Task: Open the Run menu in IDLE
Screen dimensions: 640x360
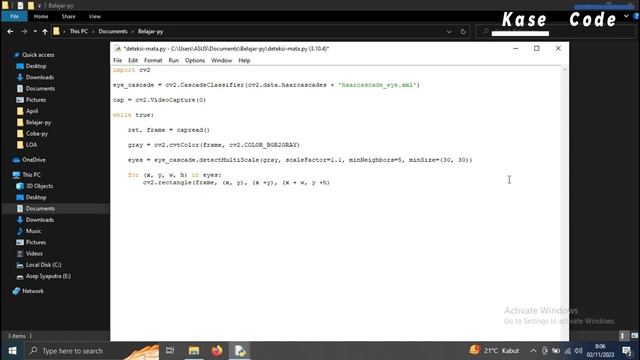Action: click(x=173, y=60)
